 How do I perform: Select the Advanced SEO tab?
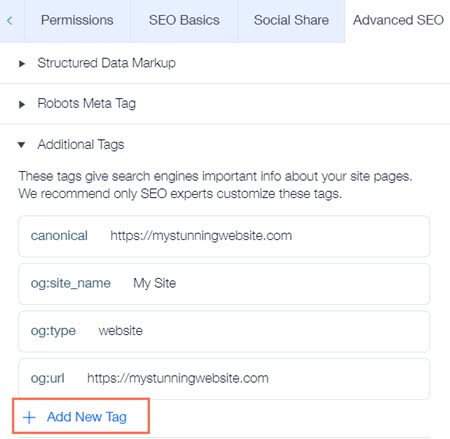[398, 20]
